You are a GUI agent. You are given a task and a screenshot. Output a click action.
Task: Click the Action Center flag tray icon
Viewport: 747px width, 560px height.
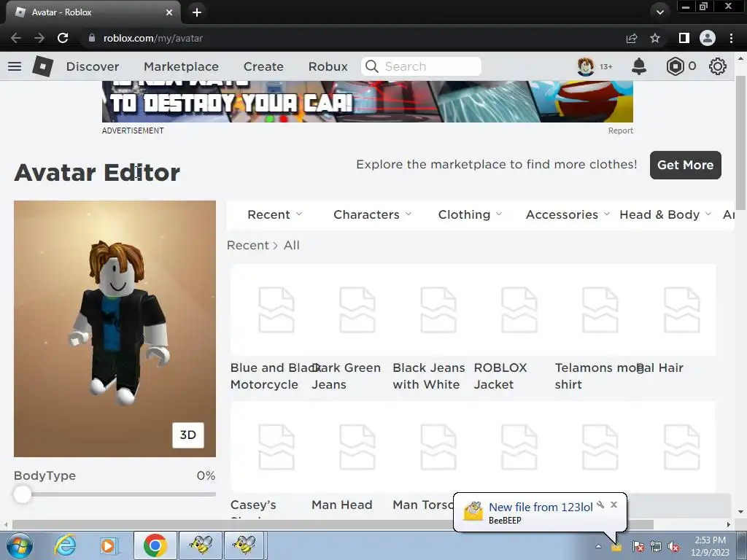[x=638, y=547]
